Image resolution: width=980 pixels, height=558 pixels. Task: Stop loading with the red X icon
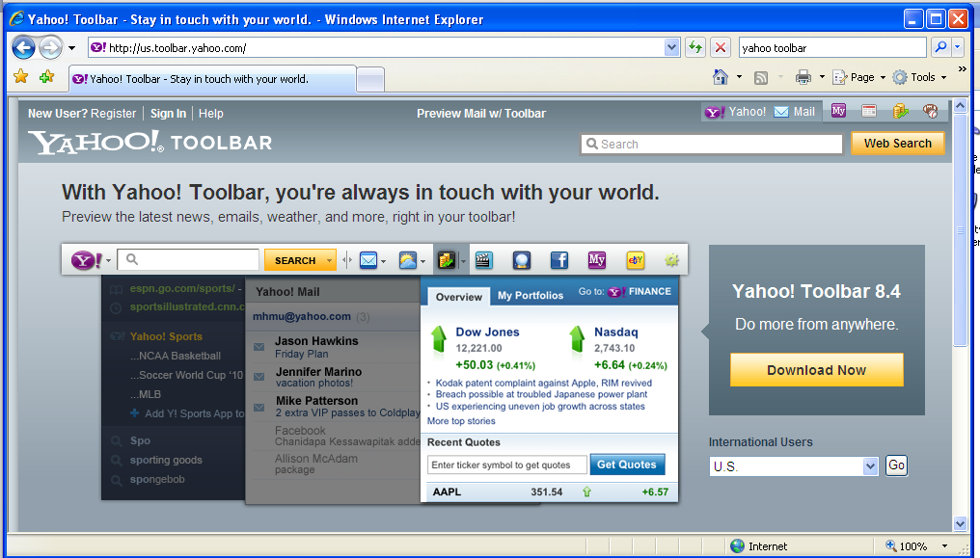(721, 47)
